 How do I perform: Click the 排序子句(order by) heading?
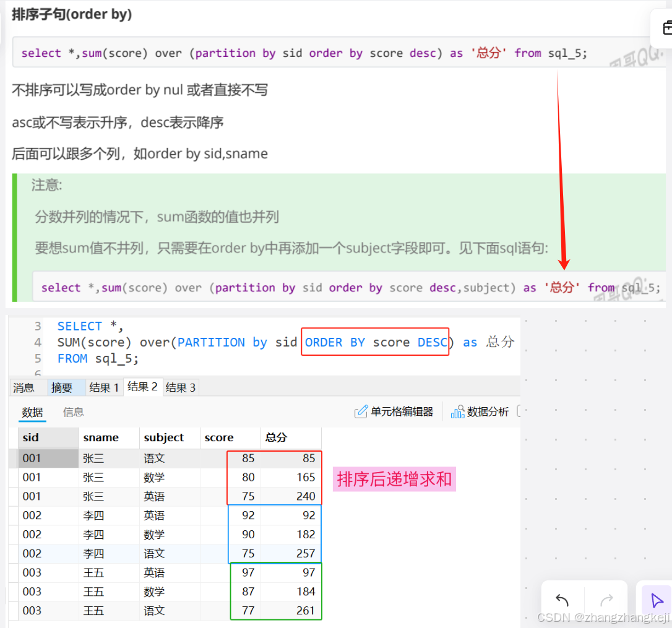pyautogui.click(x=72, y=14)
